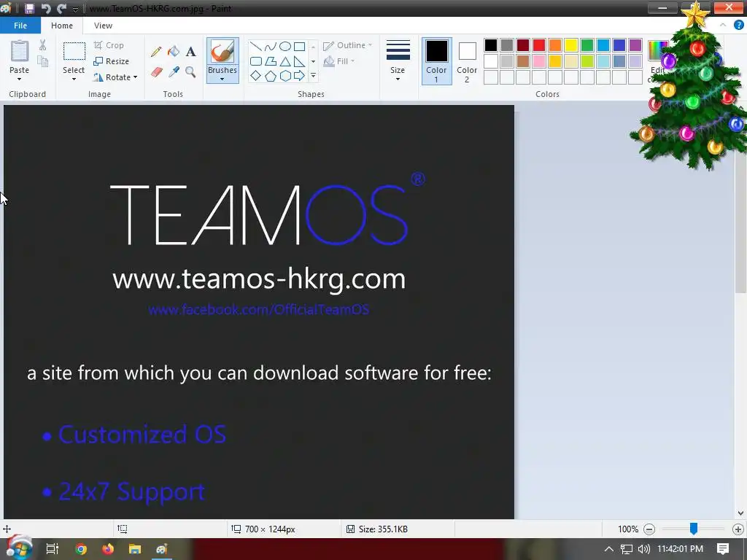This screenshot has height=560, width=747.
Task: Switch to the View tab
Action: 103,26
